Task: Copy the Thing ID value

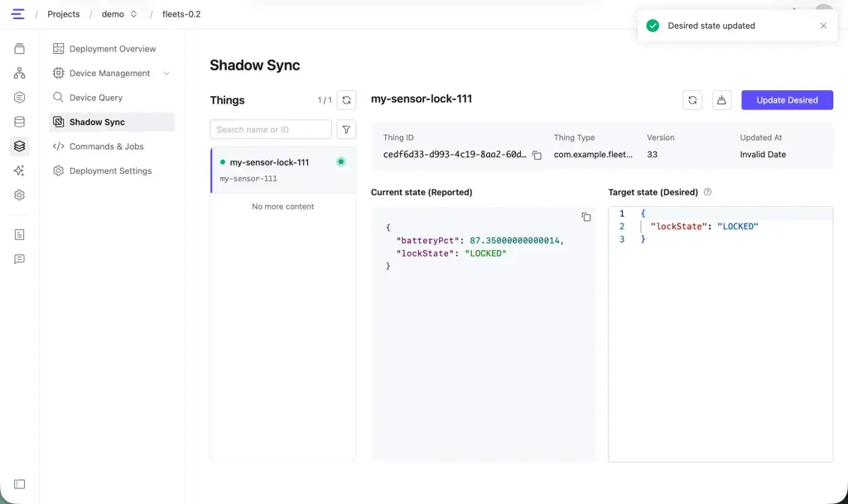Action: click(537, 155)
